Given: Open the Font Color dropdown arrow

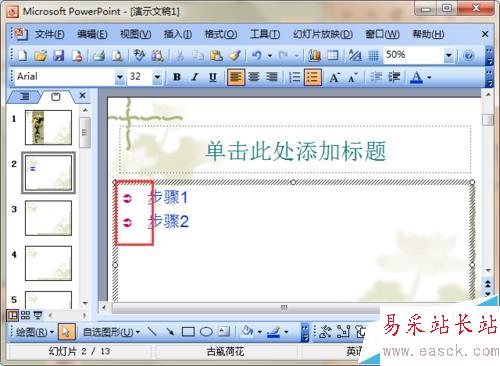Looking at the screenshot, I should pos(429,78).
